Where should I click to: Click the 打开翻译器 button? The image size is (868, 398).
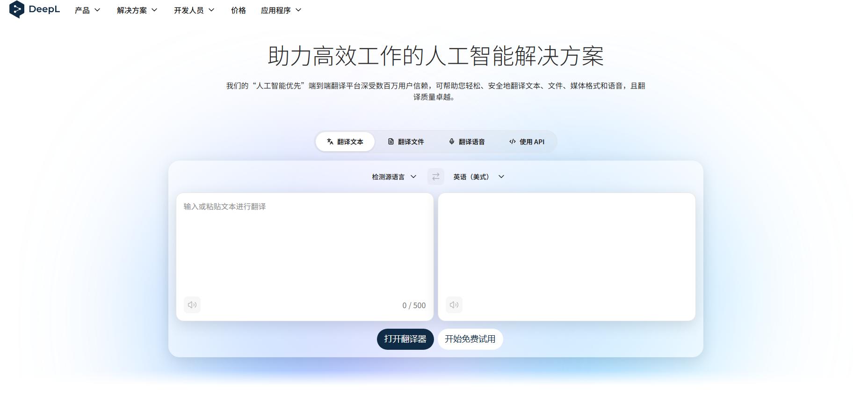tap(405, 339)
